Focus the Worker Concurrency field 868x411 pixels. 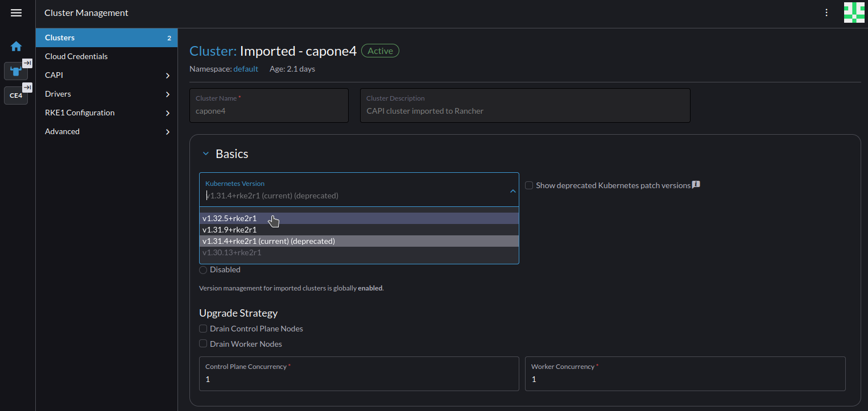click(685, 373)
